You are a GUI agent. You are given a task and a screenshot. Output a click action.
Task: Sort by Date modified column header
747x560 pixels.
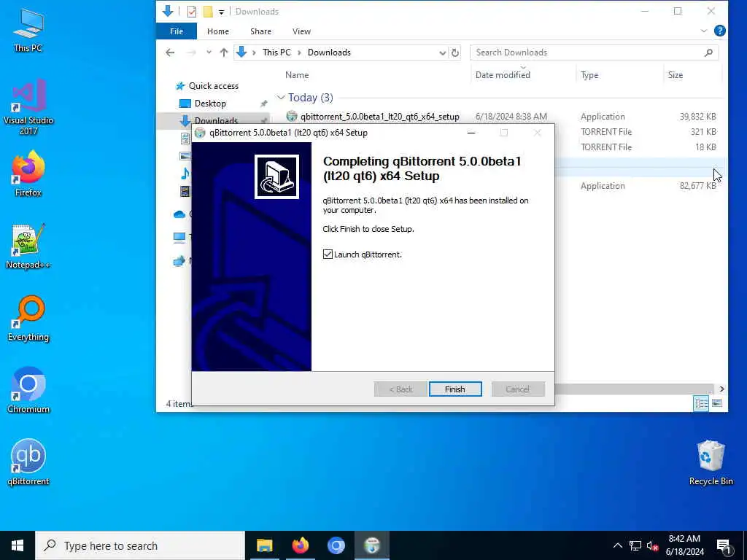pos(503,75)
